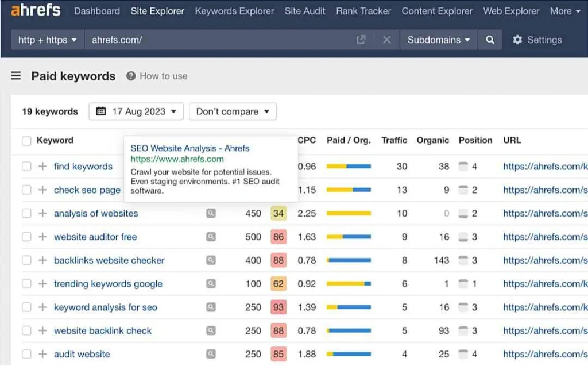Screen dimensions: 588x366
Task: Select Site Explorer in top navigation
Action: coord(157,11)
